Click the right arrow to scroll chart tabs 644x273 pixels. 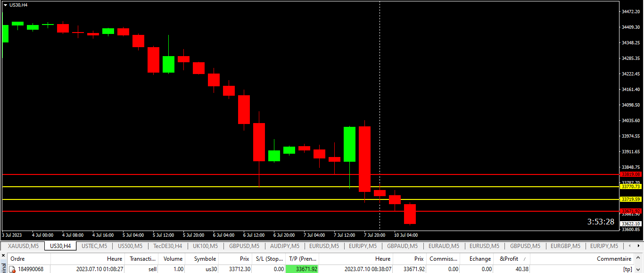coord(638,246)
